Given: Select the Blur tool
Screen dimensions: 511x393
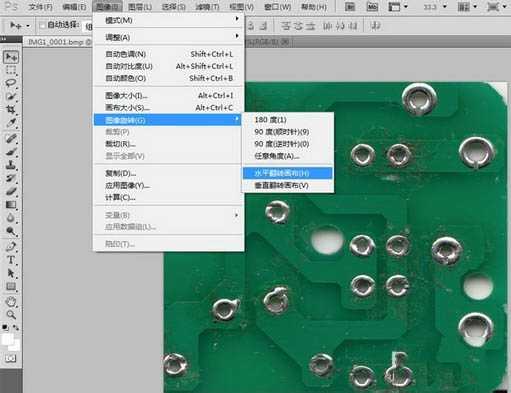Looking at the screenshot, I should (x=11, y=218).
